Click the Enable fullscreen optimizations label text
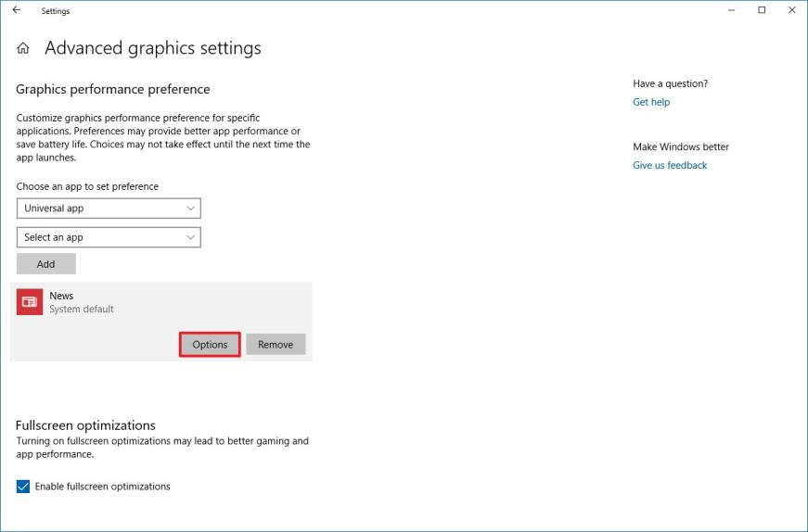This screenshot has height=532, width=808. pyautogui.click(x=102, y=487)
